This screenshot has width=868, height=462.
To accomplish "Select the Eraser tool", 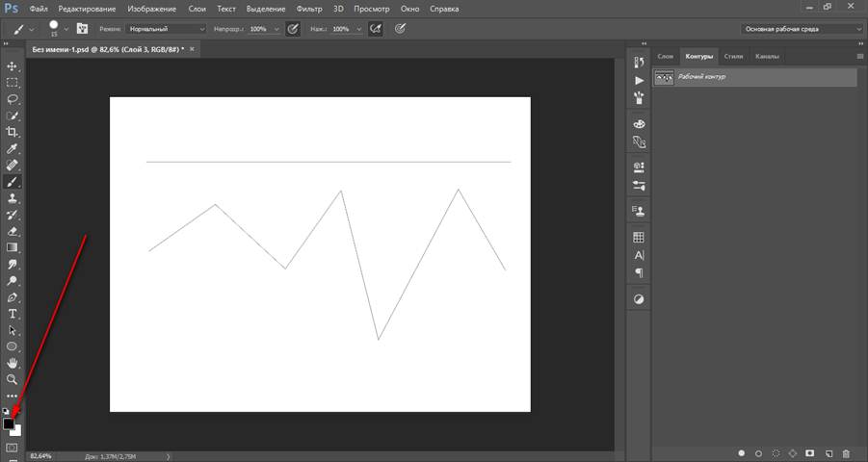I will click(x=12, y=231).
